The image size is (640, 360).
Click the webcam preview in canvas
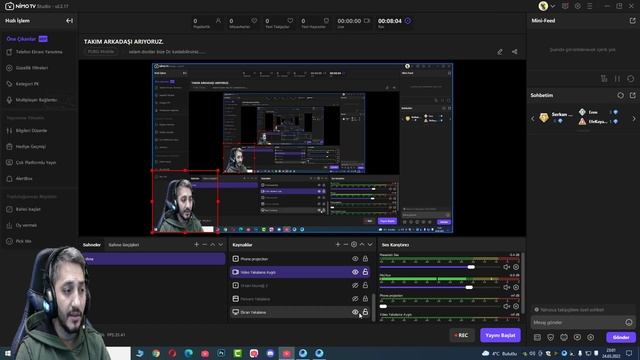185,202
